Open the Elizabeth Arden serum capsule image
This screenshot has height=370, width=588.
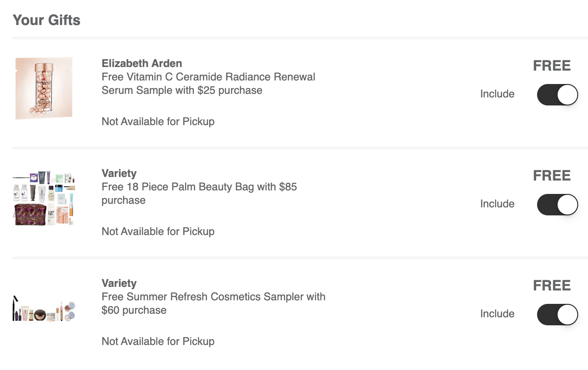click(x=44, y=88)
